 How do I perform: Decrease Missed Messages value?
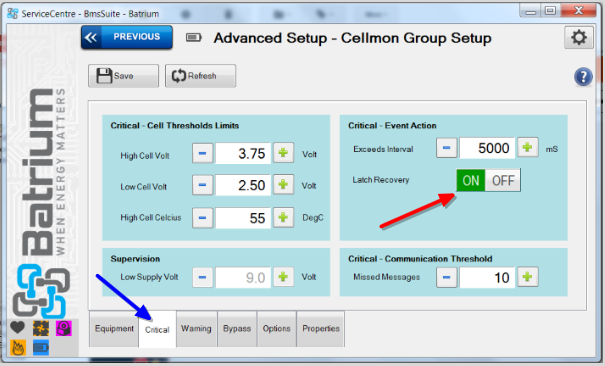coord(446,277)
